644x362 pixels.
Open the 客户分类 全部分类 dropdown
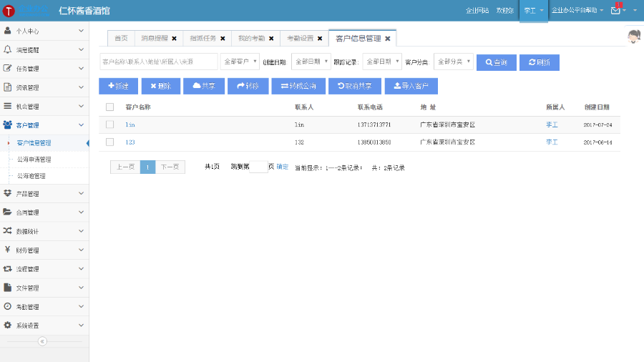(x=454, y=62)
